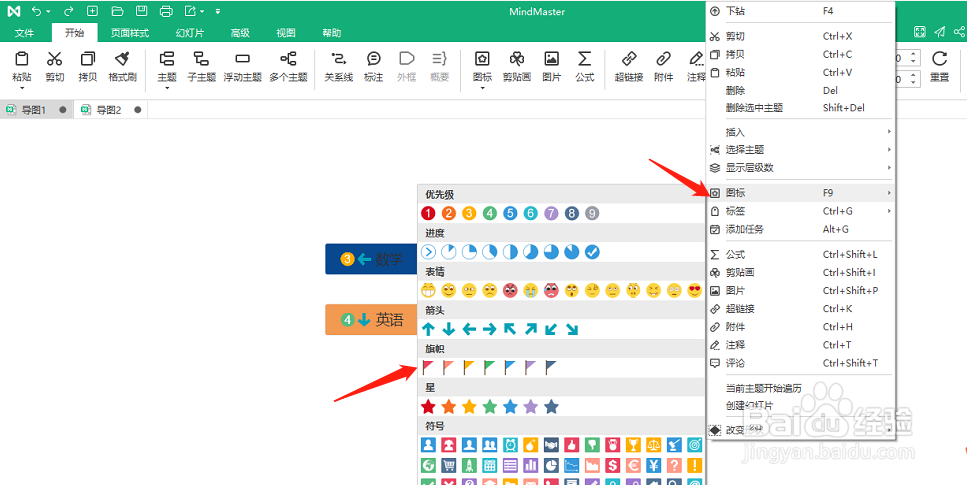Choose the shopping cart symbol icon

coord(448,464)
